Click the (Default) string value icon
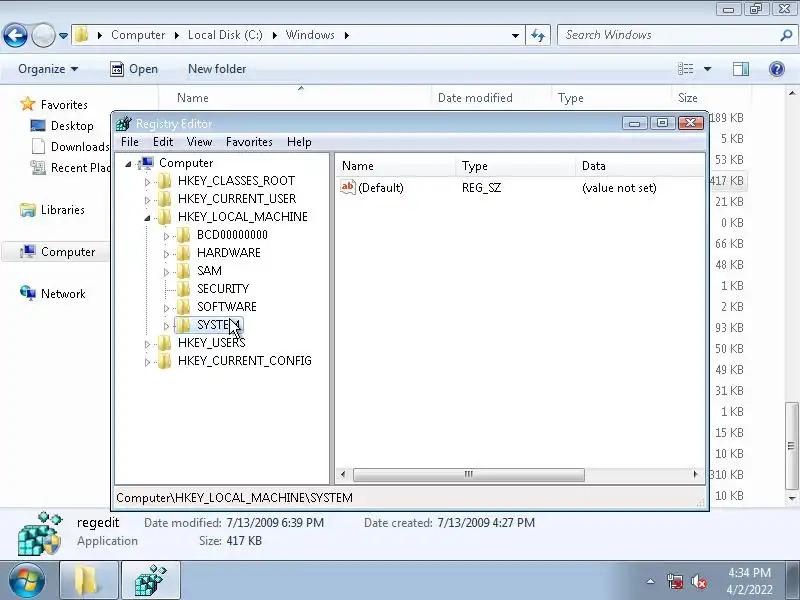The width and height of the screenshot is (800, 600). [347, 187]
